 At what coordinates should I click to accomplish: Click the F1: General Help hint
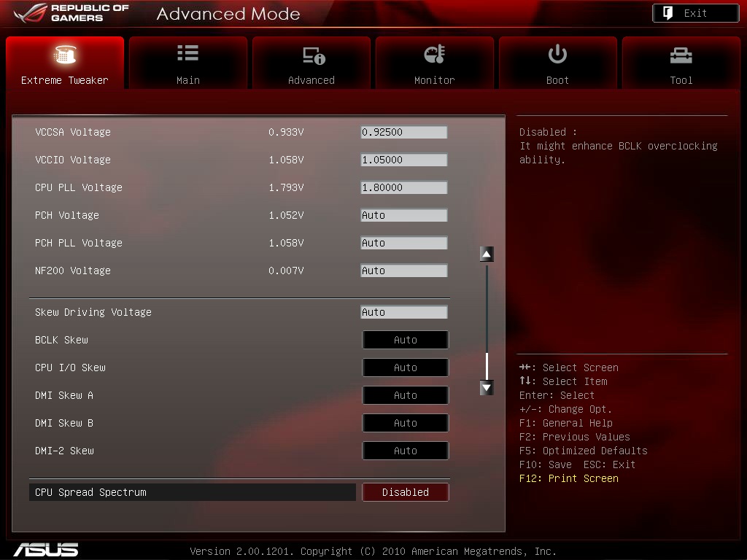566,424
